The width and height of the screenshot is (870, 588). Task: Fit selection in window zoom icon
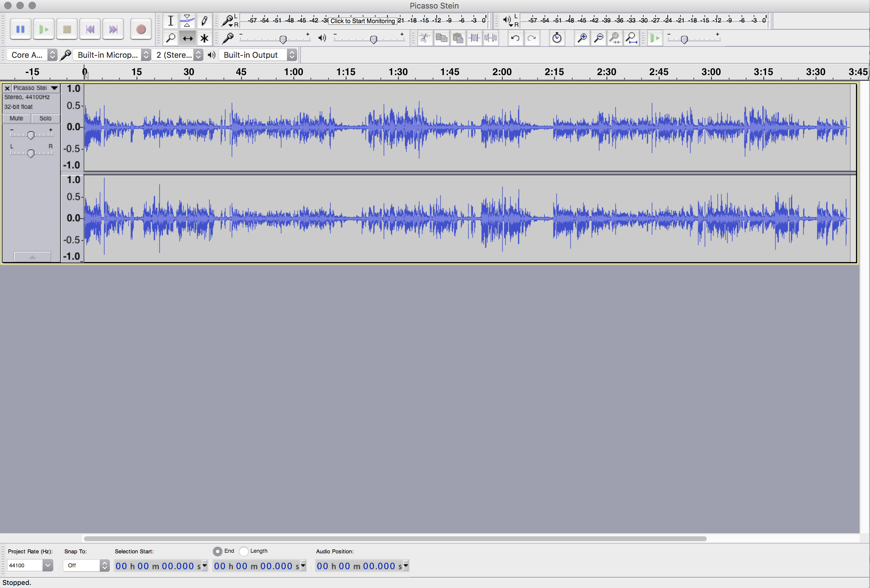coord(615,38)
